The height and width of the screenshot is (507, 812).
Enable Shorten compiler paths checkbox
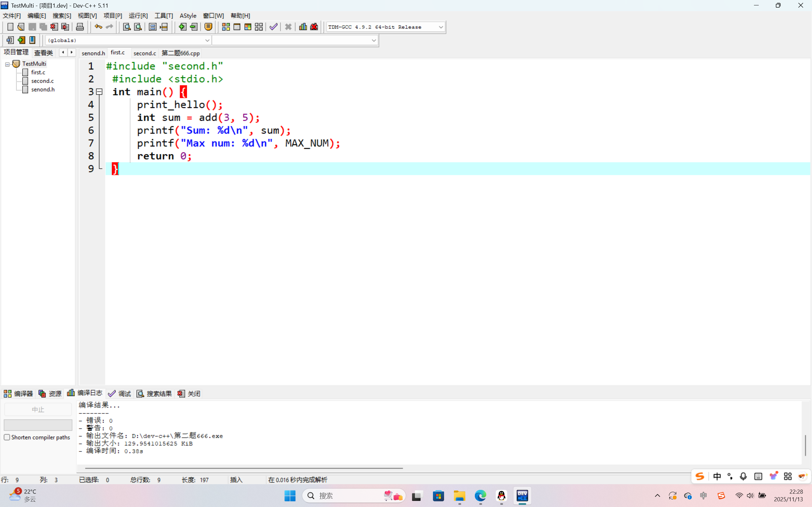tap(7, 437)
